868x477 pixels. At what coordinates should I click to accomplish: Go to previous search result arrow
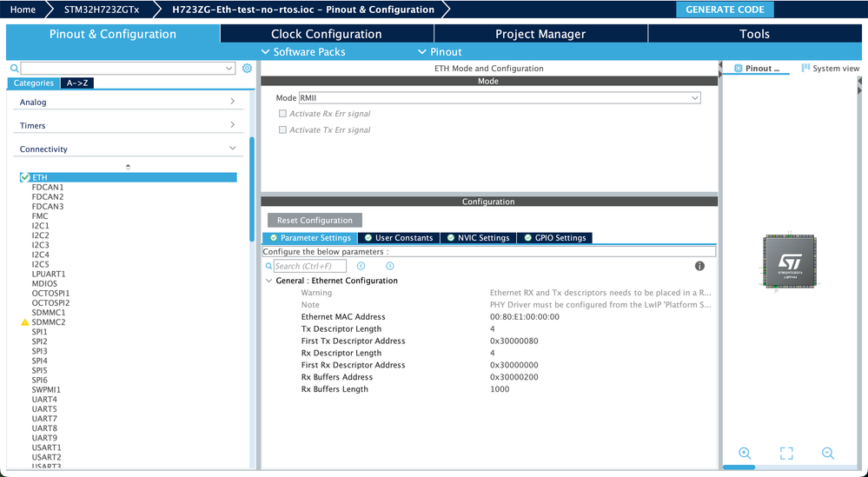click(361, 266)
